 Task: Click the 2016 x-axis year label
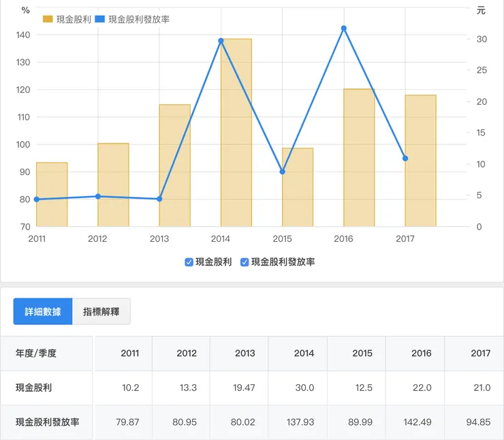343,239
